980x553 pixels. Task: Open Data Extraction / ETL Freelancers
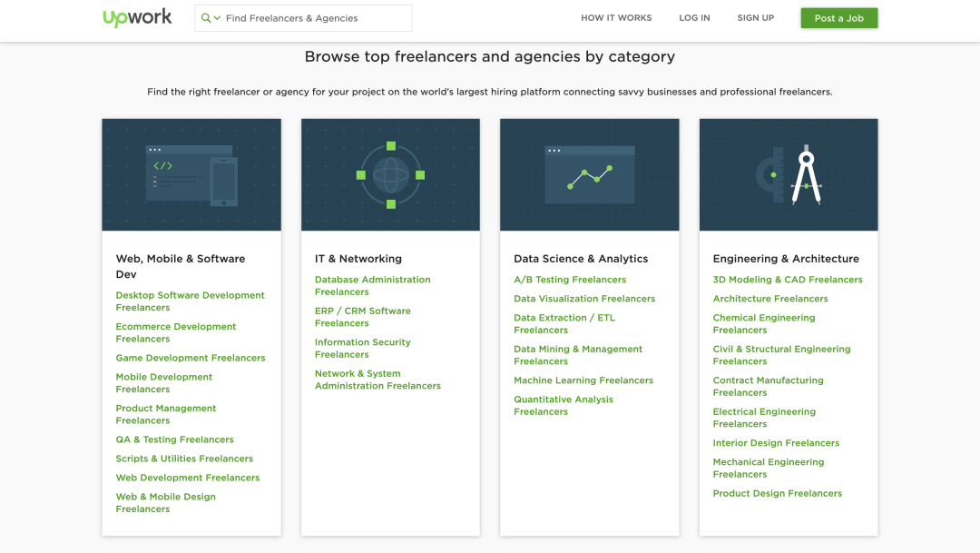[x=564, y=324]
